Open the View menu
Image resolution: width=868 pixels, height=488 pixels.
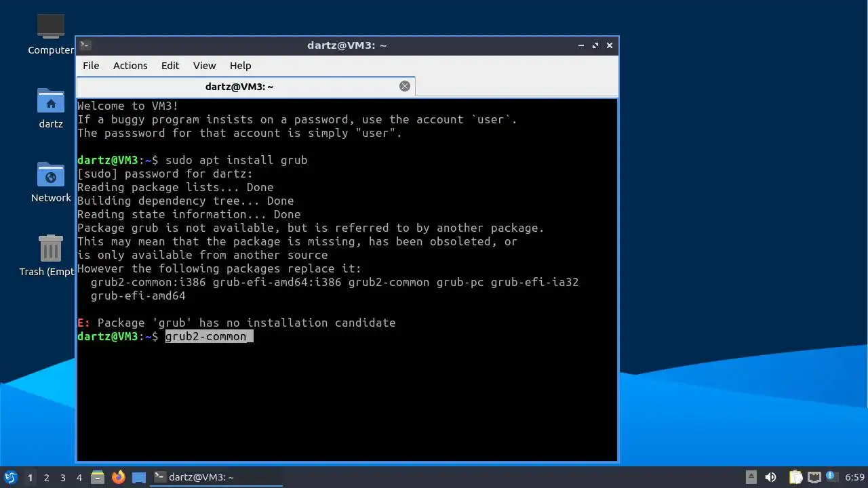pos(204,66)
